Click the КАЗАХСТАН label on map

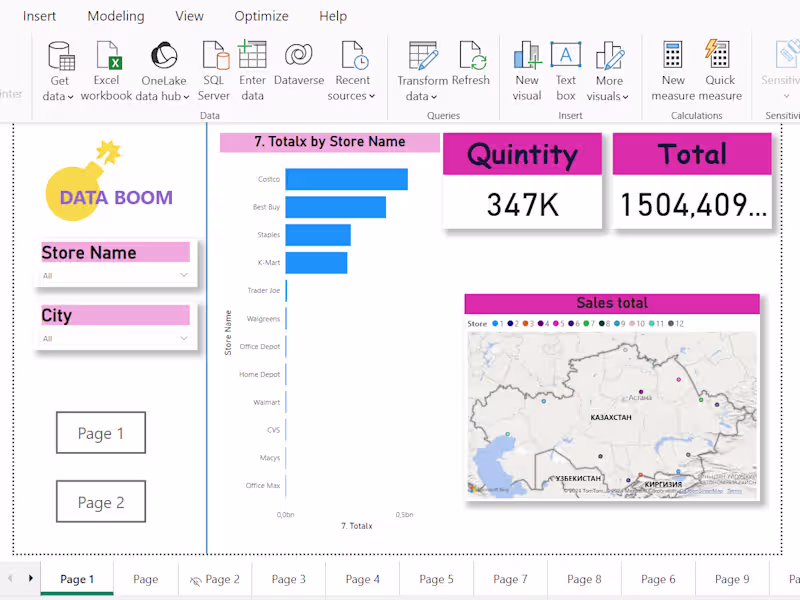pos(611,417)
